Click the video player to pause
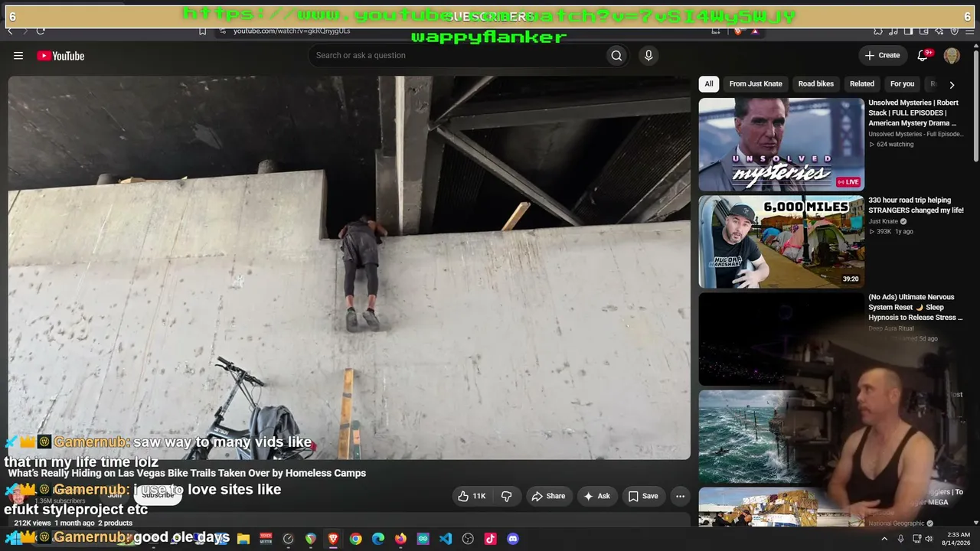The image size is (980, 551). [x=349, y=268]
